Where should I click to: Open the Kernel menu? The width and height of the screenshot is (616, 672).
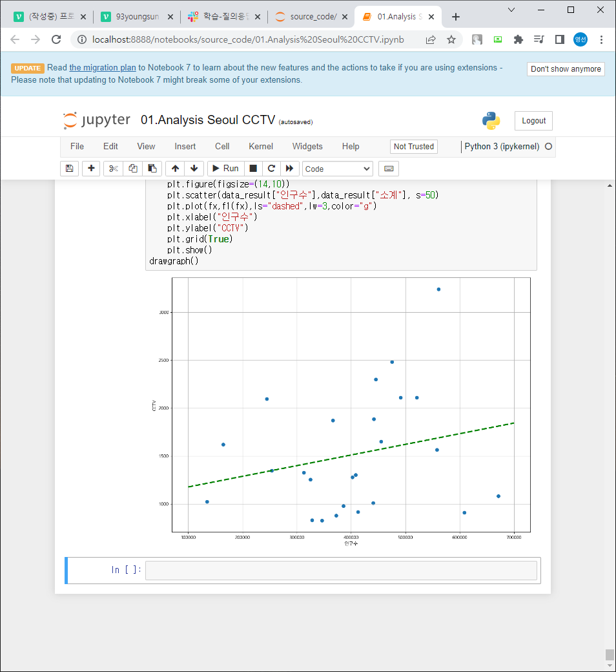click(261, 147)
